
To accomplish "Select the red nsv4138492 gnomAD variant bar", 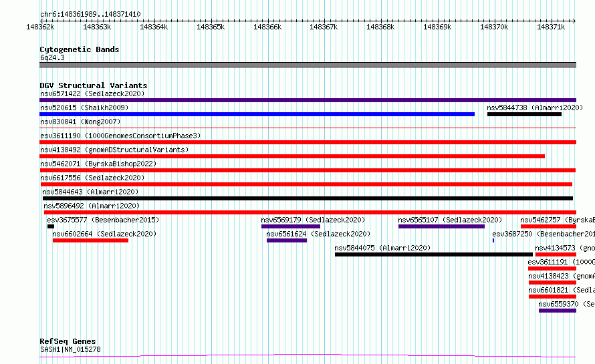I will pyautogui.click(x=292, y=156).
